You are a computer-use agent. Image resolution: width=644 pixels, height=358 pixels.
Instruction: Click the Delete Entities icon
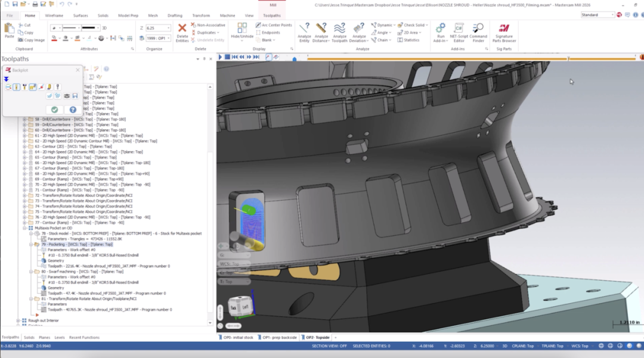(x=182, y=32)
